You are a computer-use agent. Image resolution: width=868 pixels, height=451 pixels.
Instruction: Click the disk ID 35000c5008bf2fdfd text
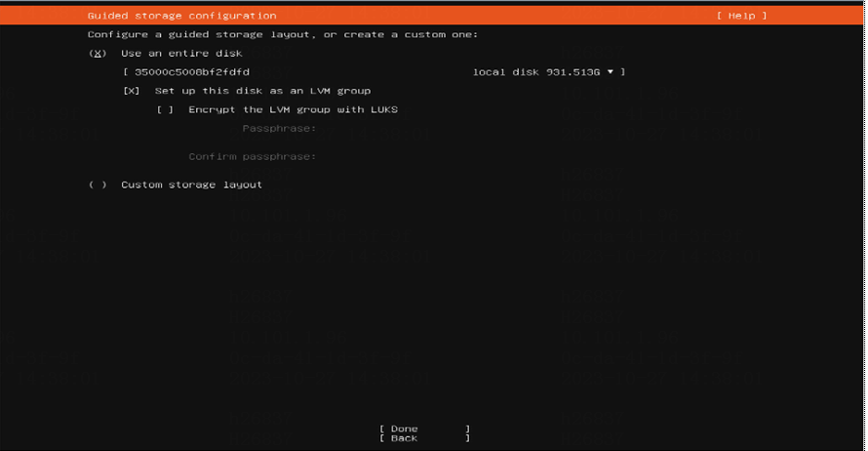click(192, 72)
